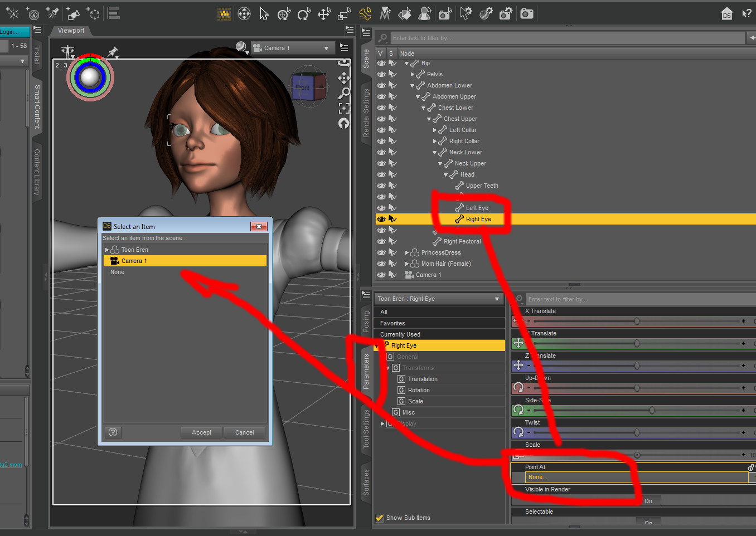Toggle visibility of the Right Eye node
Viewport: 756px width, 536px height.
(x=381, y=219)
